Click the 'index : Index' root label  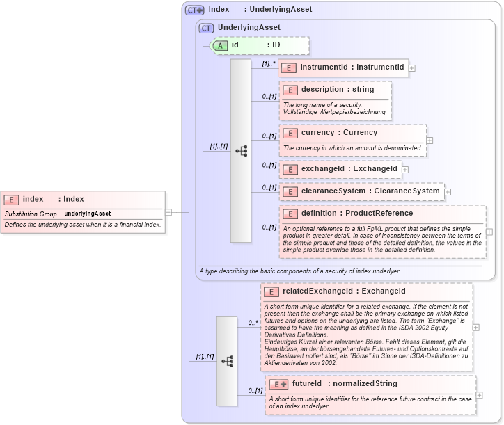point(53,199)
